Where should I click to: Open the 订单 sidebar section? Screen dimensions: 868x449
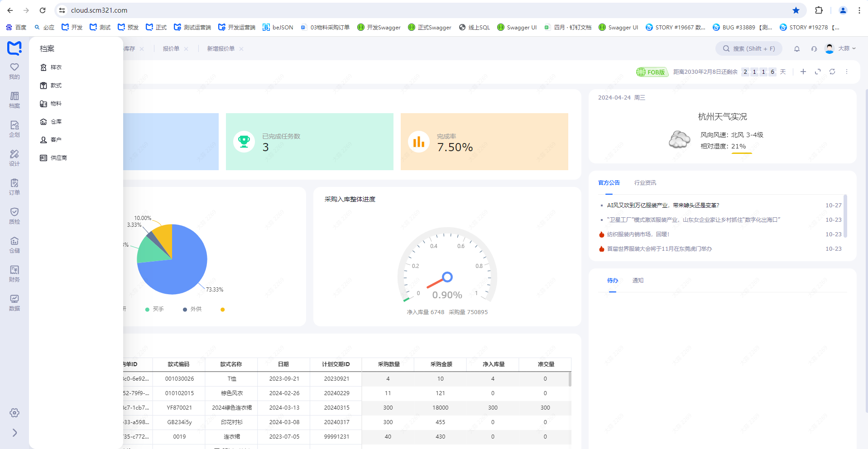point(14,187)
